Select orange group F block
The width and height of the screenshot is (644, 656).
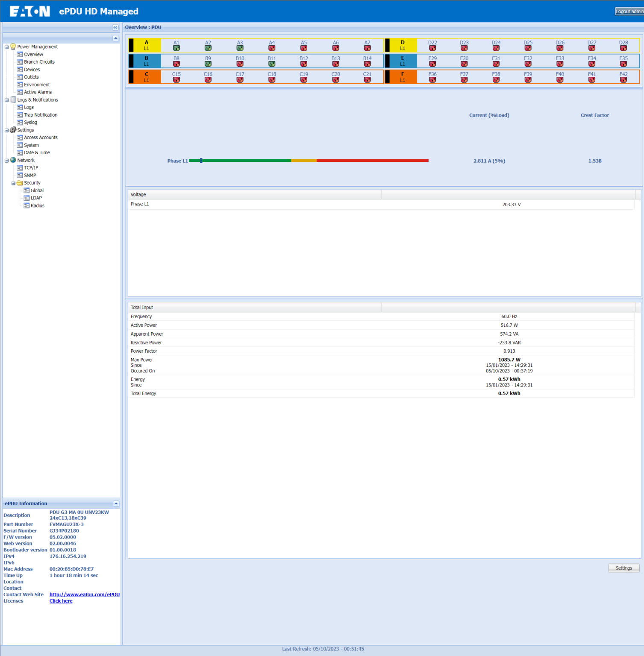(402, 77)
